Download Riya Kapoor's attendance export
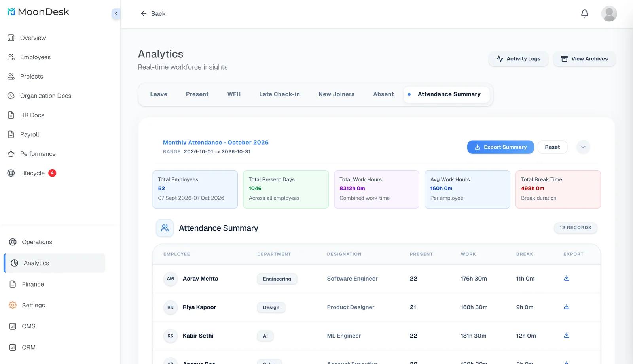The image size is (633, 364). 567,307
